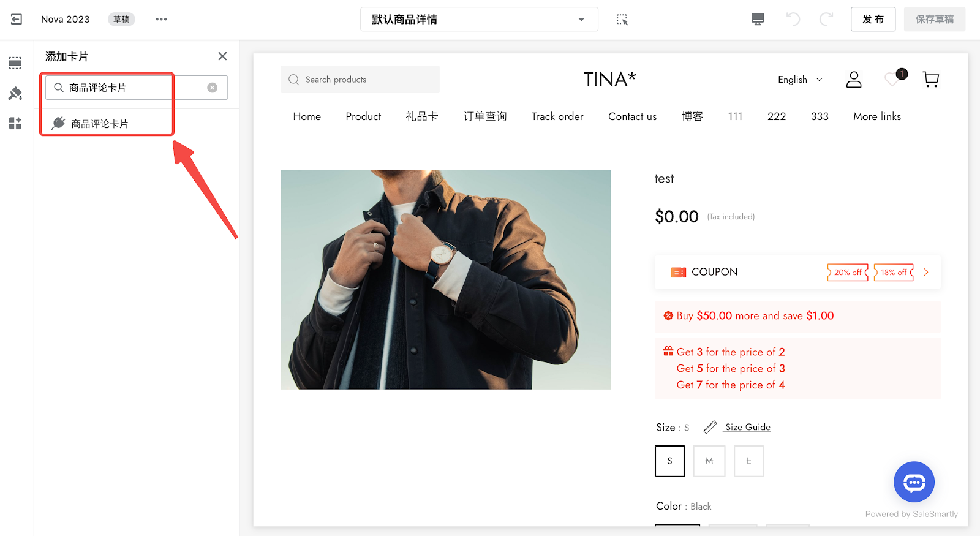
Task: Open the theme style paintbrush icon
Action: click(x=15, y=93)
